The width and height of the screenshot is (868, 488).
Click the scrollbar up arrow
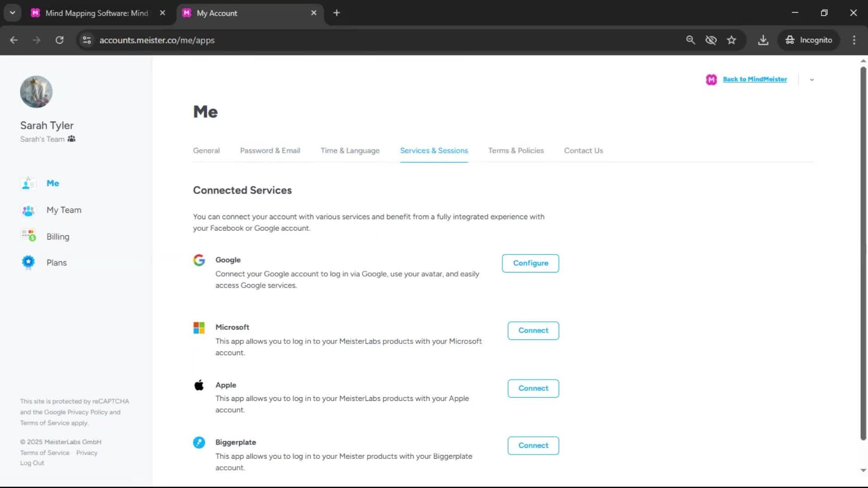click(x=863, y=61)
